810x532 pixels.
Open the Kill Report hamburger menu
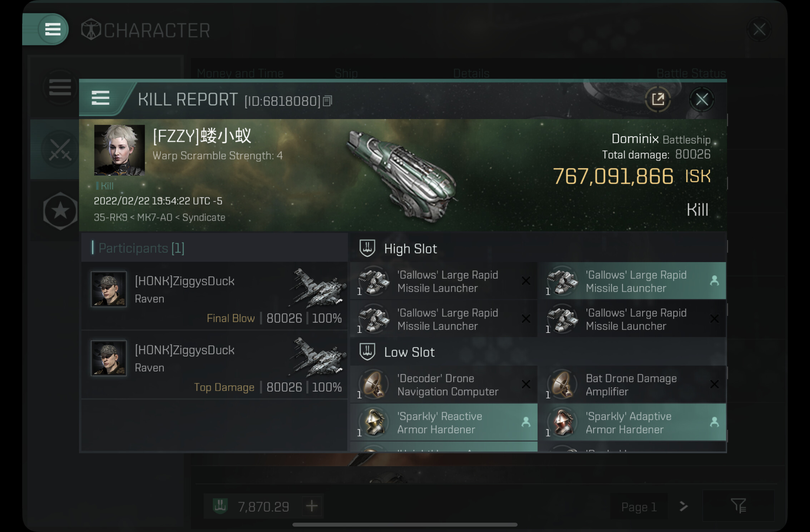pos(100,98)
